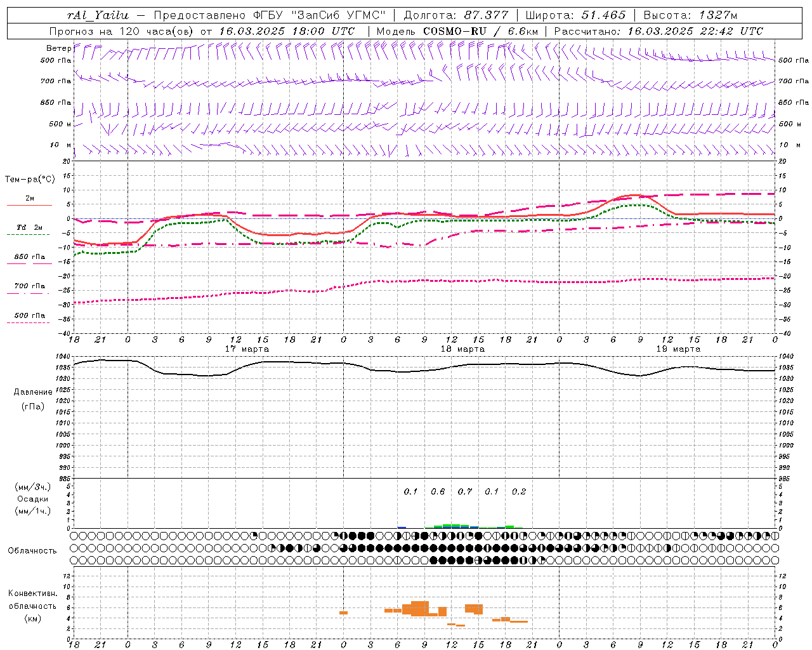Image resolution: width=812 pixels, height=650 pixels.
Task: Click the 700 гПа temperature legend entry
Action: (x=30, y=286)
